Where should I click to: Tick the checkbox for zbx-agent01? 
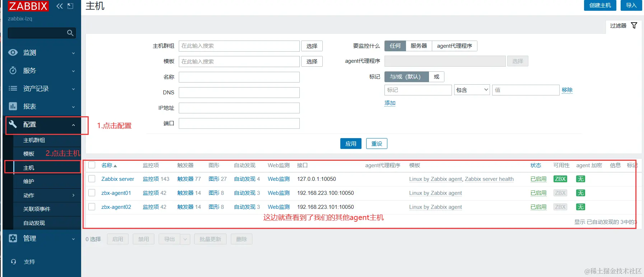(x=92, y=193)
